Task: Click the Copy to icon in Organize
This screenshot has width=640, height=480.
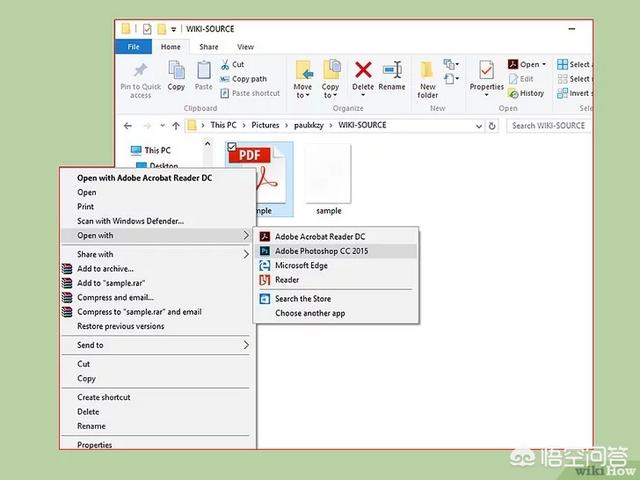Action: click(331, 69)
